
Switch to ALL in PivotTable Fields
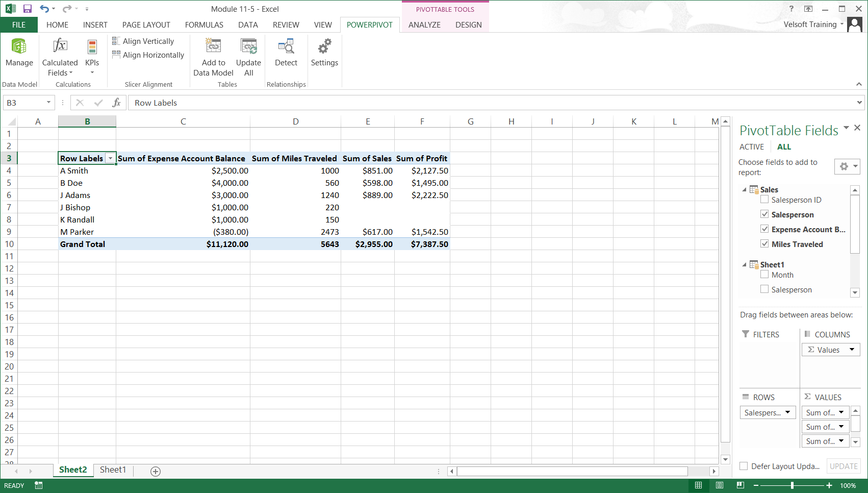[x=784, y=146]
